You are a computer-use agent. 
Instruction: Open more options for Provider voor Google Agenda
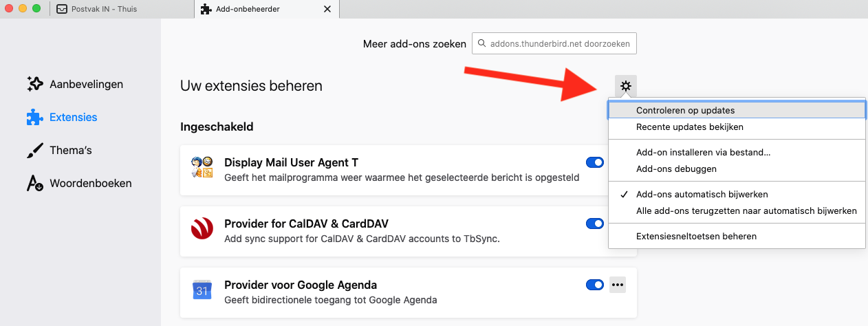click(x=618, y=285)
